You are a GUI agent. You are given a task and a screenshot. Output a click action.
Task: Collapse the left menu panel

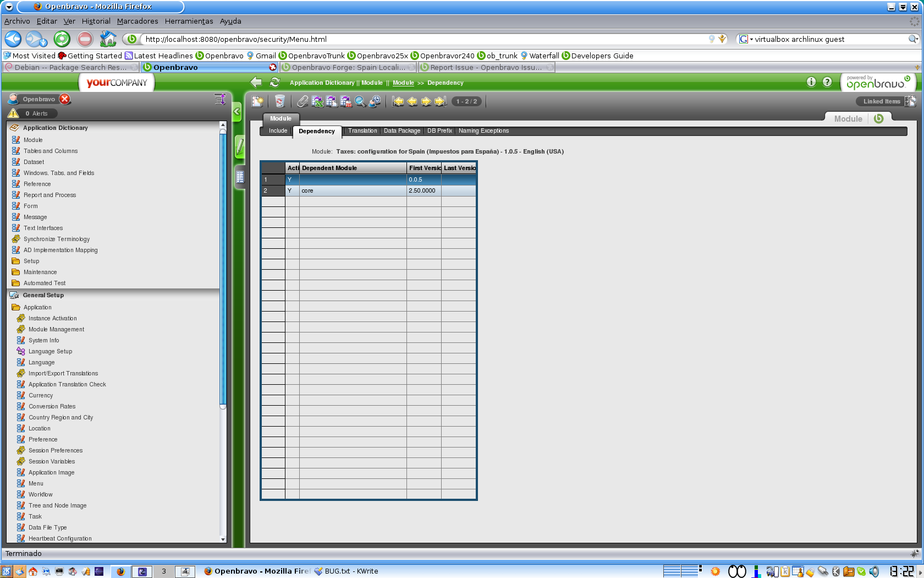(237, 111)
